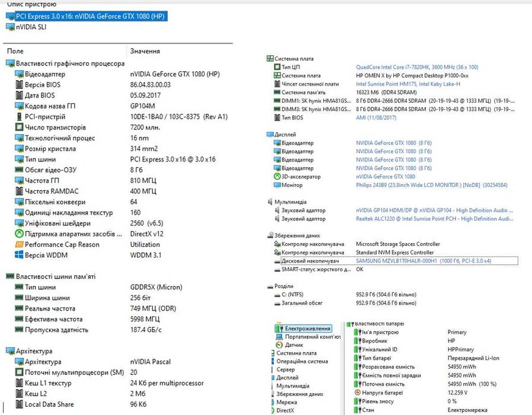
Task: Click the Обсяг відео-ОЗУ memory icon
Action: pos(20,169)
